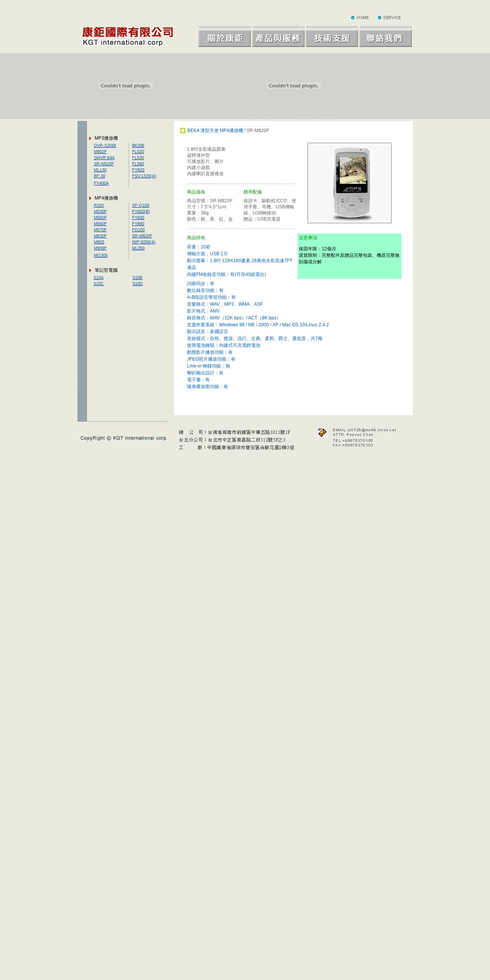Open the ML350 product link
Screen dimensions: 490x980
pos(139,248)
